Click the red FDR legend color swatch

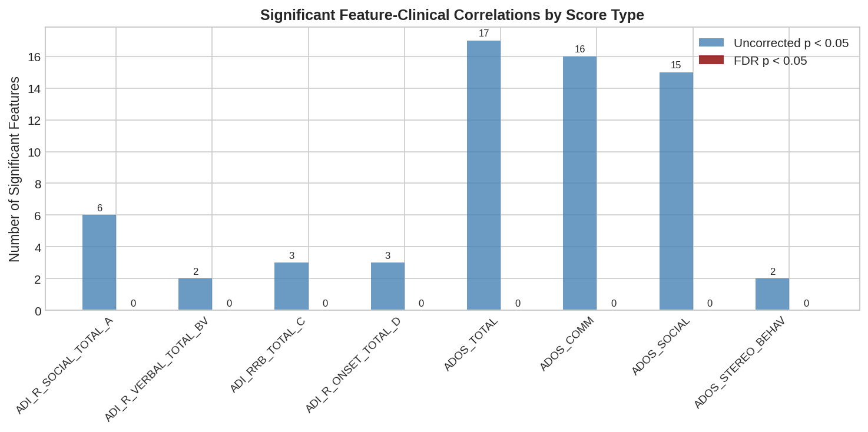pyautogui.click(x=711, y=60)
